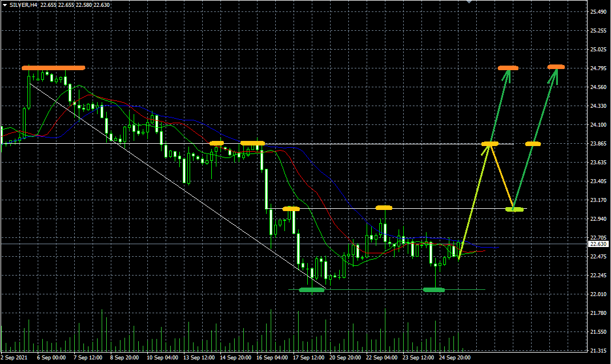This screenshot has width=611, height=364.
Task: Select the yellow downward projection line segment
Action: click(503, 177)
